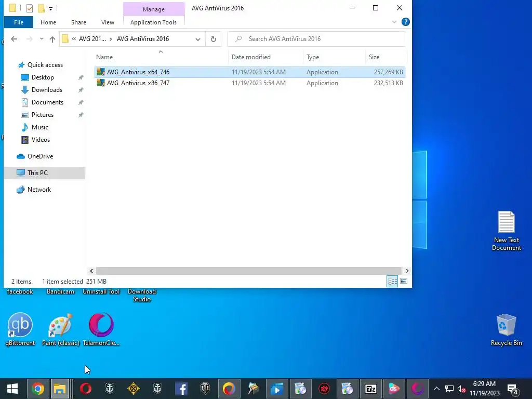Click the New folder quick access icon

(41, 8)
